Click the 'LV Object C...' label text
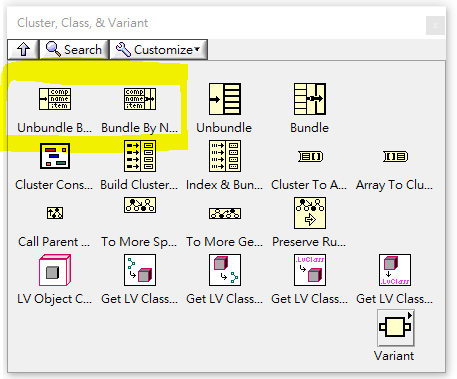The width and height of the screenshot is (457, 379). pos(54,299)
